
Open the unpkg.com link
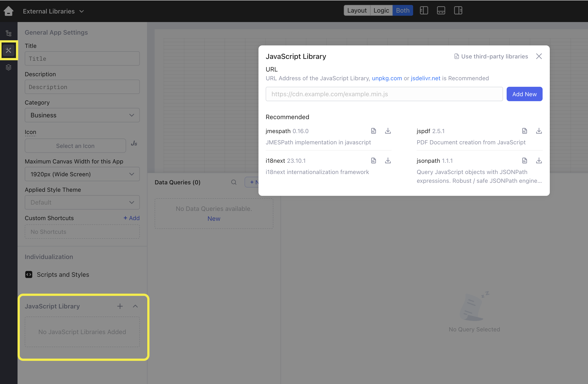click(387, 78)
